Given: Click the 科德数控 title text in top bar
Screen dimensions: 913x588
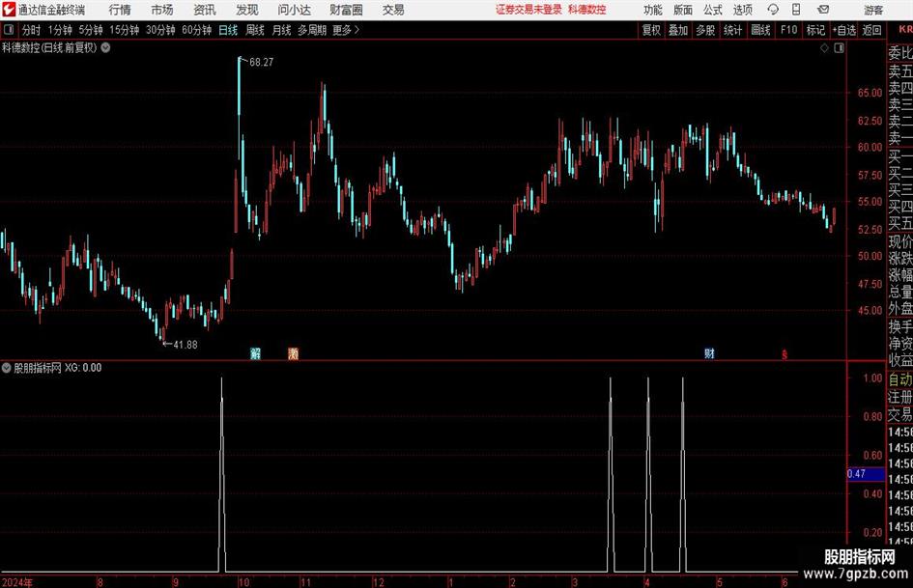Looking at the screenshot, I should point(587,10).
